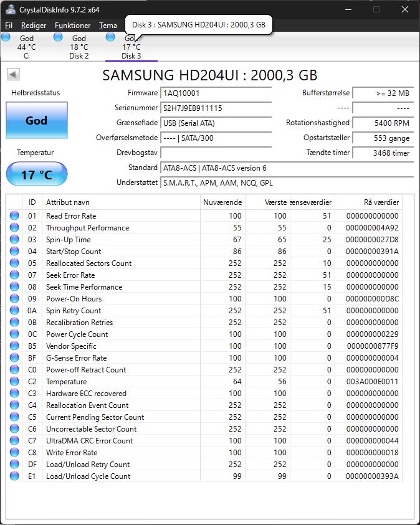Click the Firmware field 1AQ10001
Image resolution: width=420 pixels, height=525 pixels.
[x=216, y=93]
